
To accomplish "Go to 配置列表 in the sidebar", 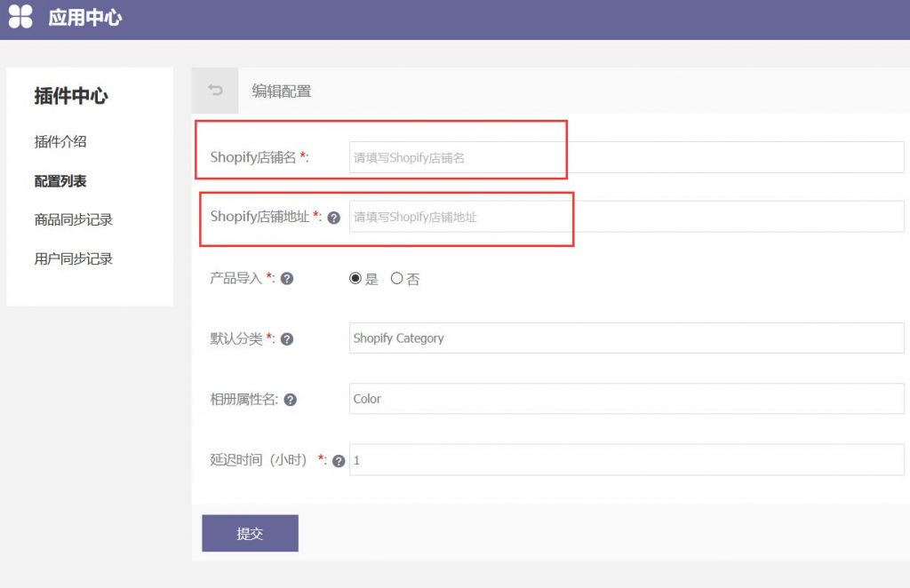I will click(60, 181).
